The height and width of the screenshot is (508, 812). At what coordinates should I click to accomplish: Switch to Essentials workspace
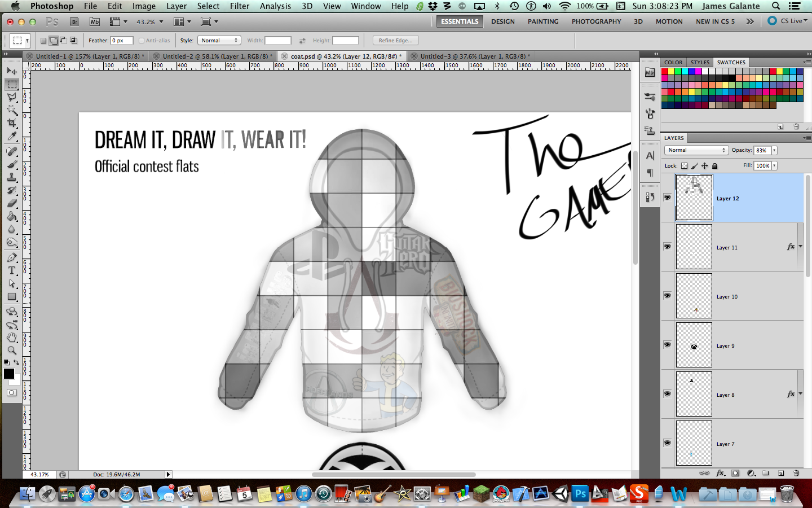coord(460,21)
